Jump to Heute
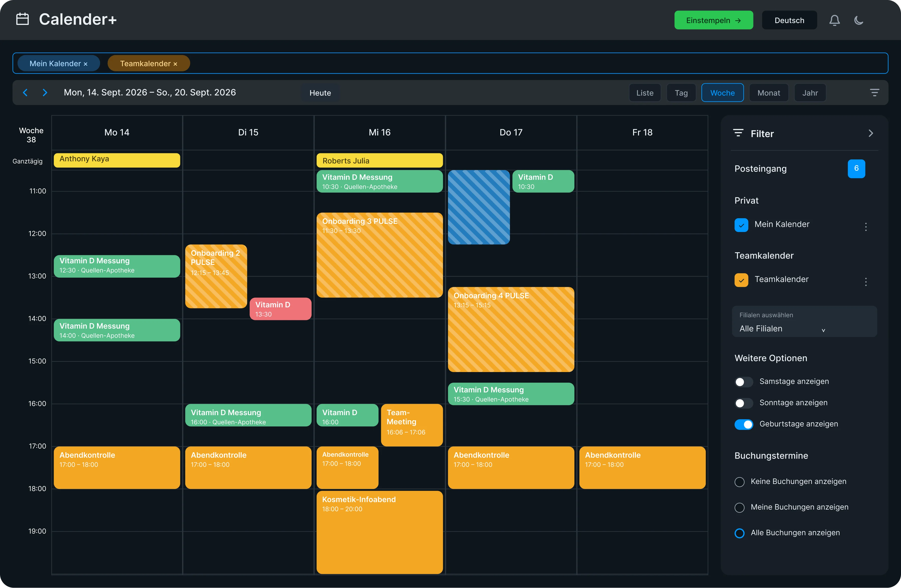The image size is (901, 588). tap(320, 93)
